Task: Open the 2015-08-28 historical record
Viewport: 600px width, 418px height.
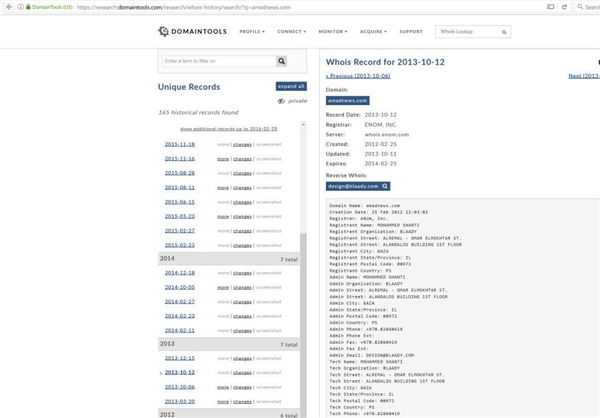Action: click(179, 173)
